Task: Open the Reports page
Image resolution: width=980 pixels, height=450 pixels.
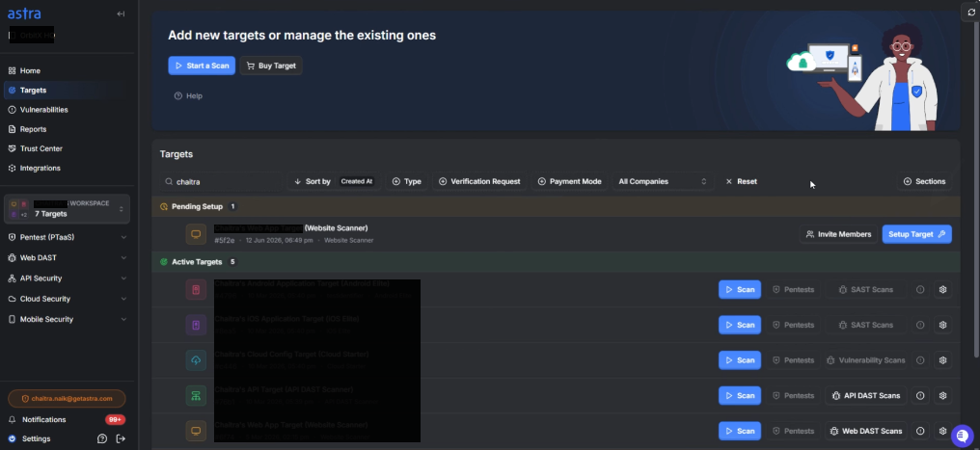Action: coord(67,129)
